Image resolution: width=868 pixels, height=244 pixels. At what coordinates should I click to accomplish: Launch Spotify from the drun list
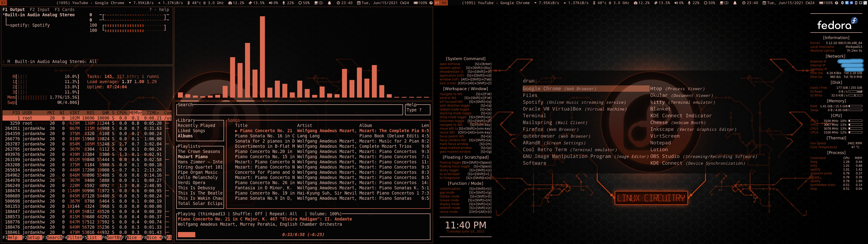533,102
